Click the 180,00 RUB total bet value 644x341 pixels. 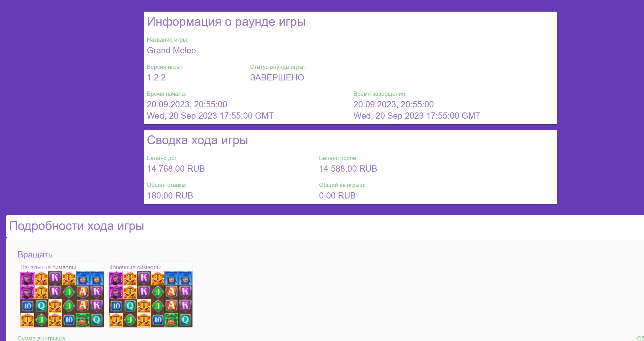point(170,196)
